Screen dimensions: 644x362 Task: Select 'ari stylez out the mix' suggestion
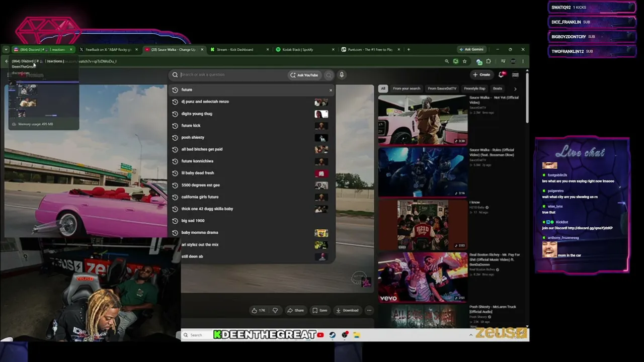[252, 245]
